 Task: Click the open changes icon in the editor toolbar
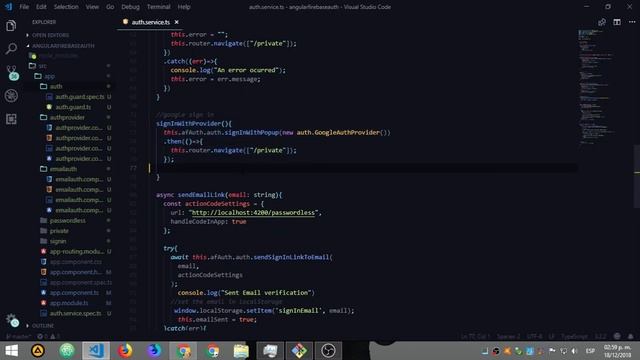click(x=602, y=22)
